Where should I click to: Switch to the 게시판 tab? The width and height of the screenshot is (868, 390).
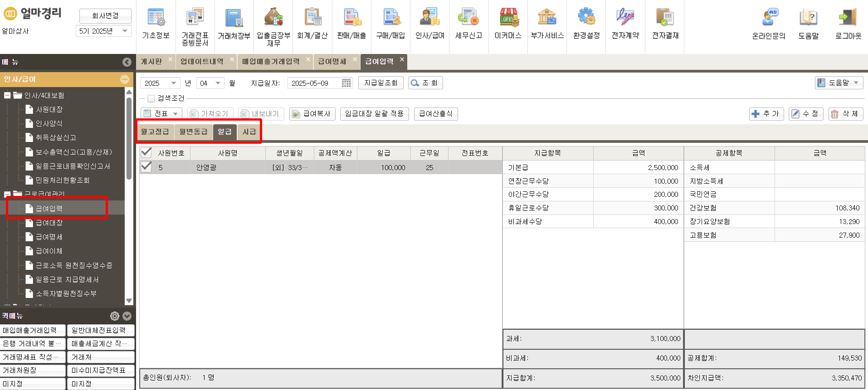pos(151,62)
